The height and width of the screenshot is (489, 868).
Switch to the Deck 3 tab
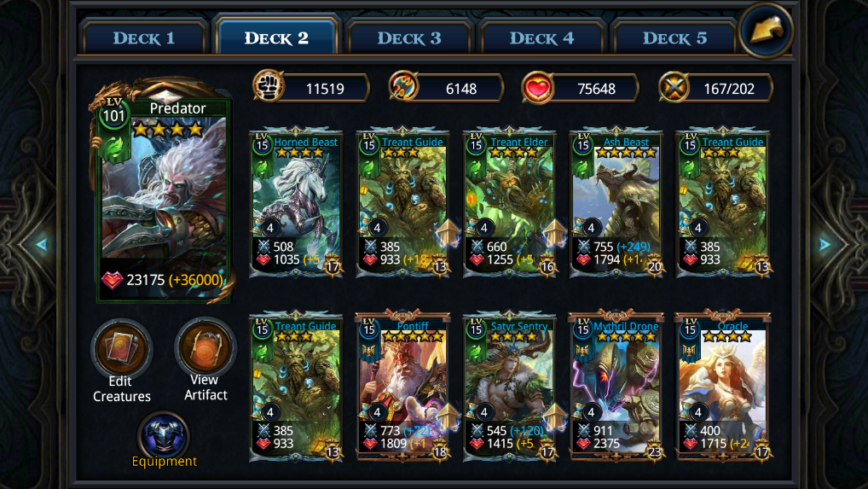click(x=409, y=38)
